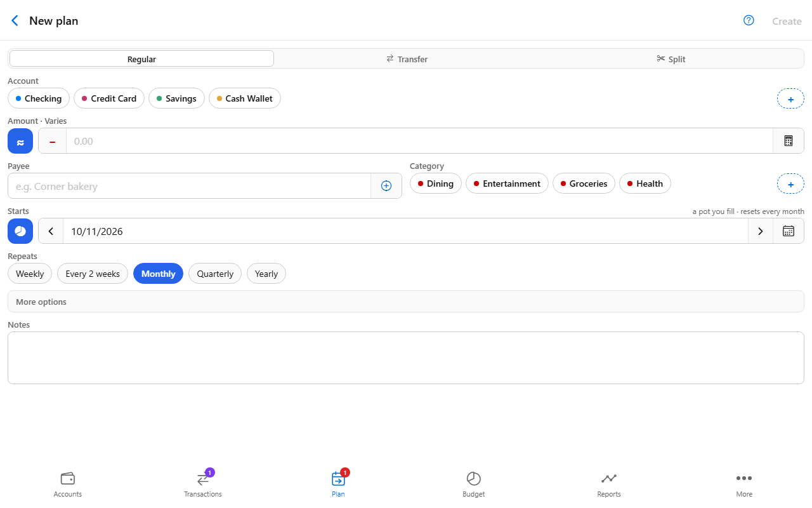
Task: Open the Plan tab in bottom navigation
Action: tap(338, 485)
